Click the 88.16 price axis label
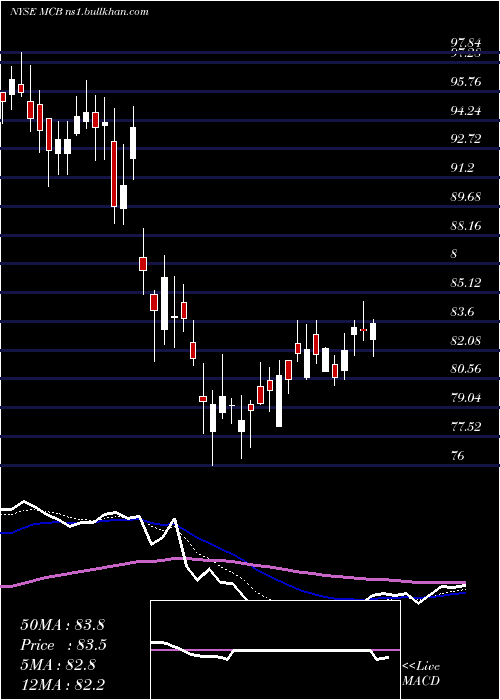The height and width of the screenshot is (700, 500). [466, 225]
